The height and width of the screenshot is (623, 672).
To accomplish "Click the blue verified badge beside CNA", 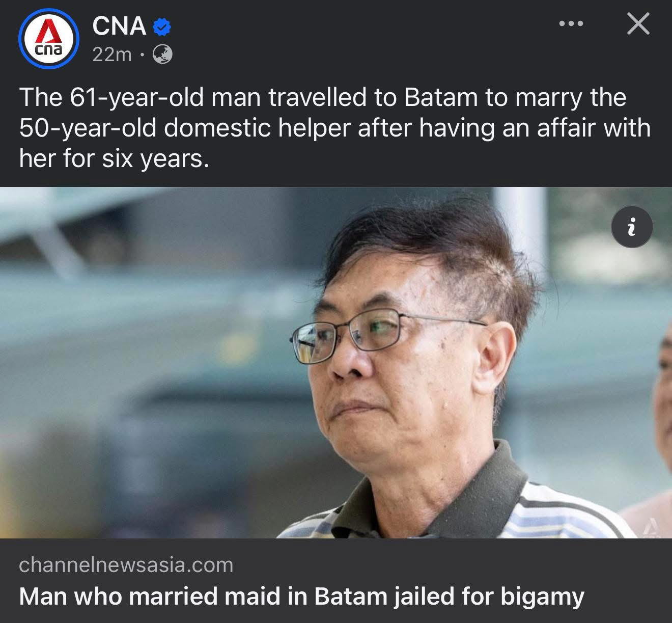I will 161,26.
